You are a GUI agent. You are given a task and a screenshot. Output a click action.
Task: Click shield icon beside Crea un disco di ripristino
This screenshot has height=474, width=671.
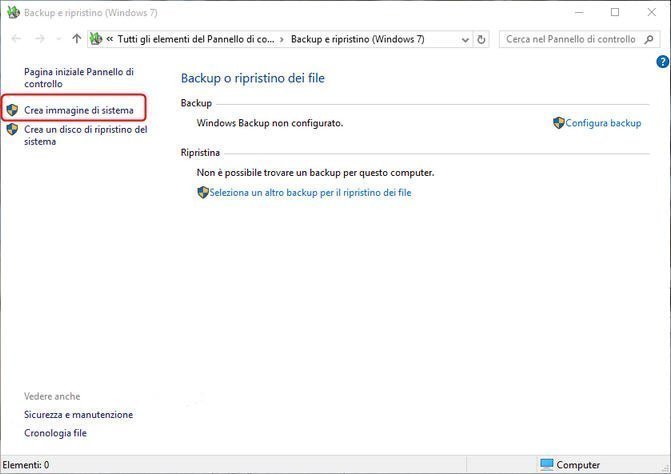pos(12,129)
